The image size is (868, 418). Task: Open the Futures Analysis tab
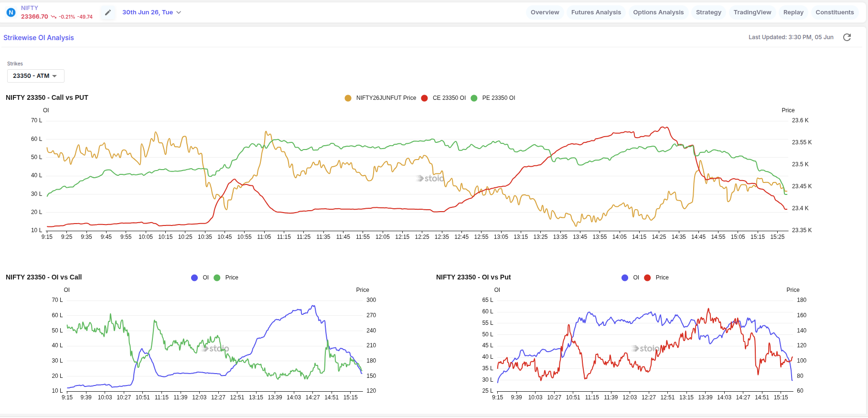point(596,12)
